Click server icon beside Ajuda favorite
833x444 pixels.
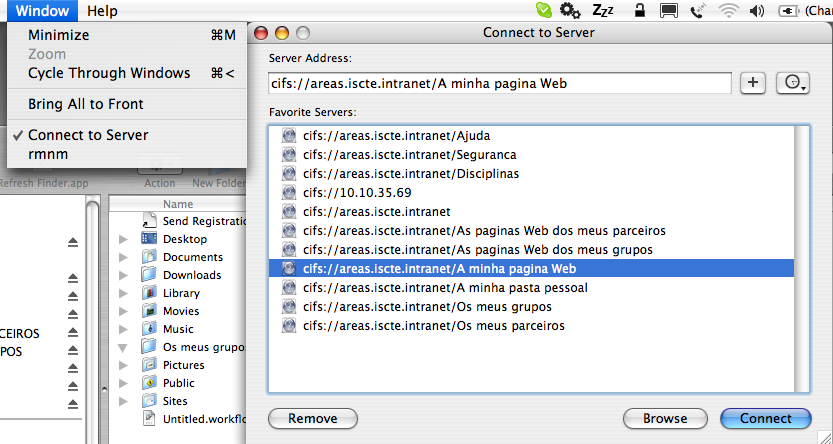click(288, 135)
